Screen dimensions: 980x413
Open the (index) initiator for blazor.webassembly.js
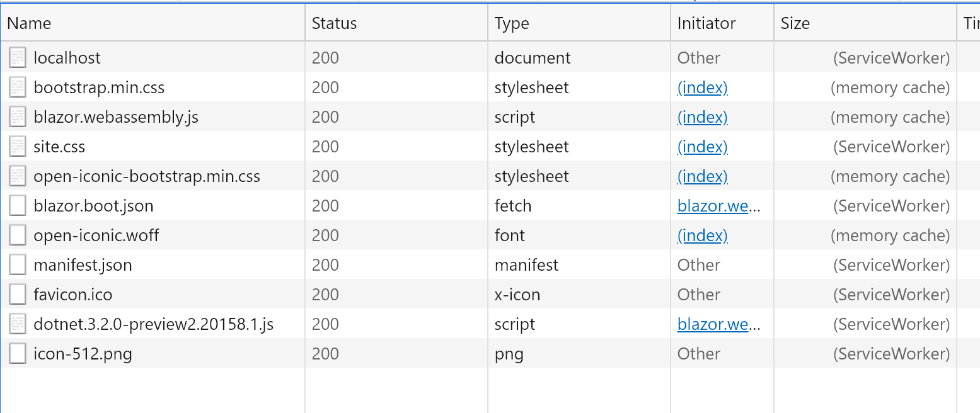click(701, 116)
